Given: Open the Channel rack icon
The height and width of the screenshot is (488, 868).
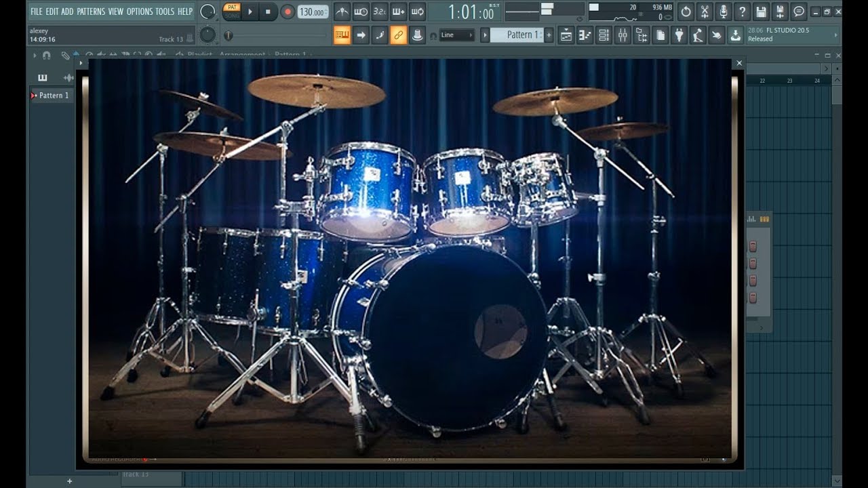Looking at the screenshot, I should (x=604, y=35).
